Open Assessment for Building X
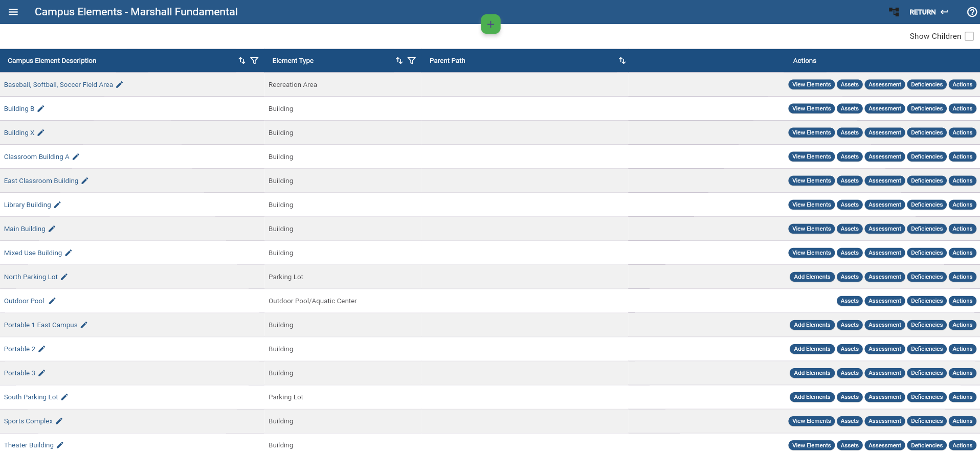This screenshot has width=980, height=453. 885,132
